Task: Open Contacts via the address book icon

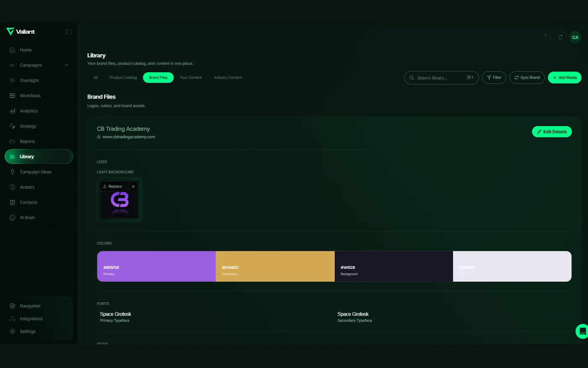Action: 13,202
